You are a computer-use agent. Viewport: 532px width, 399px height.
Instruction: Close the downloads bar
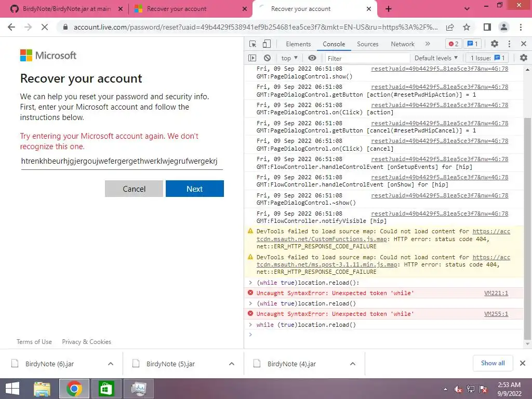pyautogui.click(x=523, y=363)
